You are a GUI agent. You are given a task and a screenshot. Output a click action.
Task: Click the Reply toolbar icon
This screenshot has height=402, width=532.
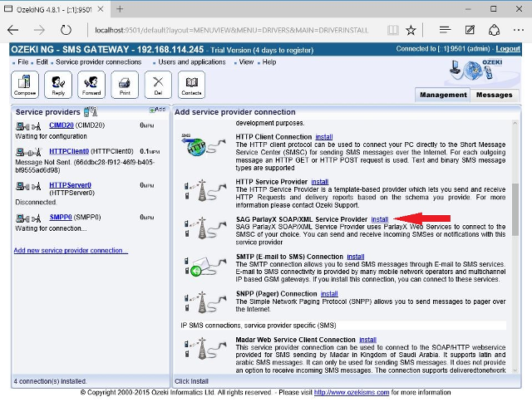[58, 85]
